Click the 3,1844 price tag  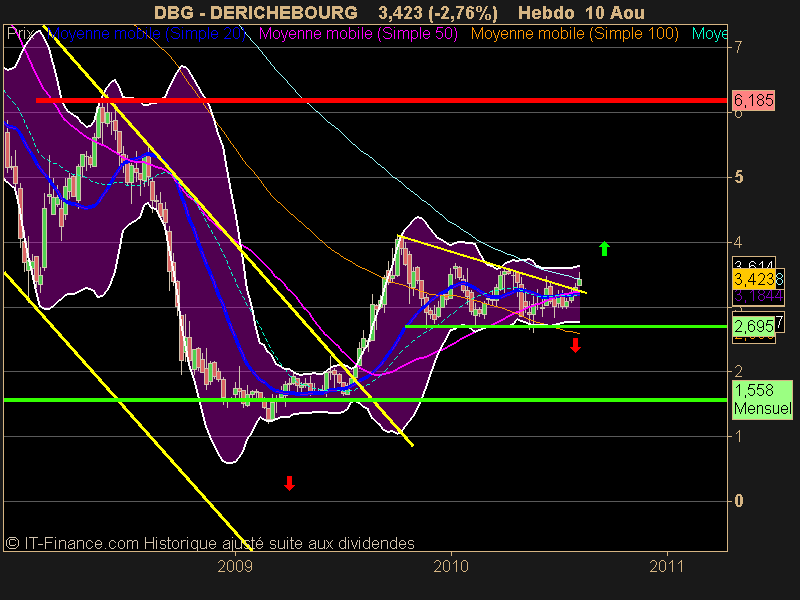point(758,296)
